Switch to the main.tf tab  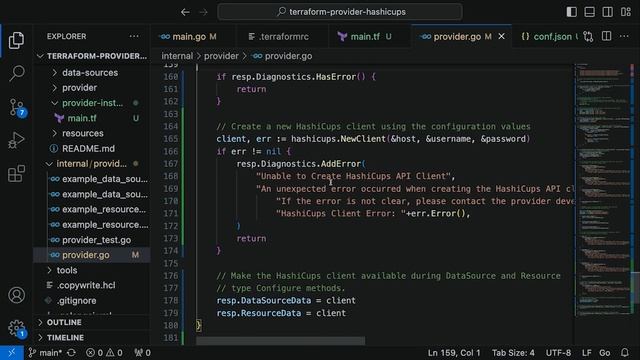(369, 36)
